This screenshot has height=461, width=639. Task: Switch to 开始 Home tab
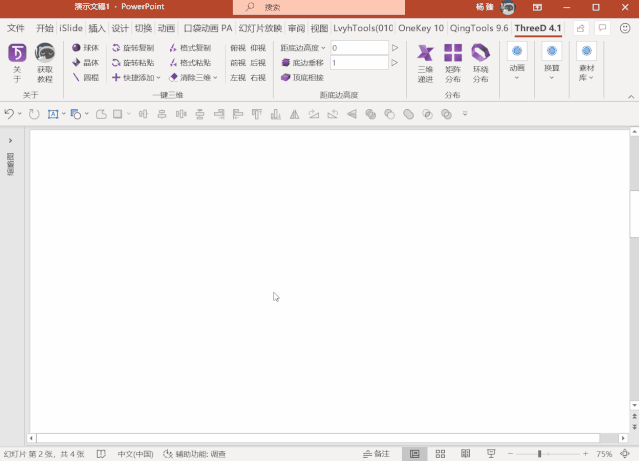click(45, 28)
